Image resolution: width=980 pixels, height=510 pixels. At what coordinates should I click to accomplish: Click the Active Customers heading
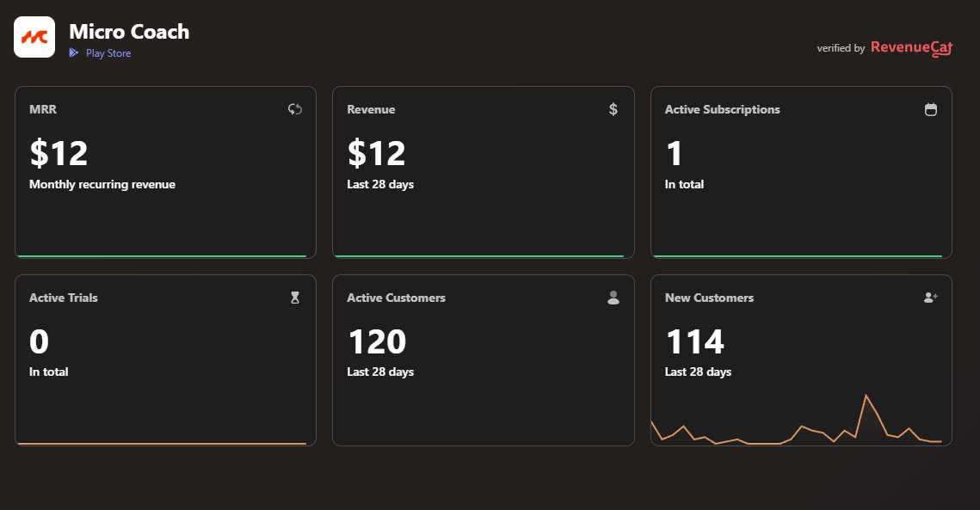tap(397, 298)
